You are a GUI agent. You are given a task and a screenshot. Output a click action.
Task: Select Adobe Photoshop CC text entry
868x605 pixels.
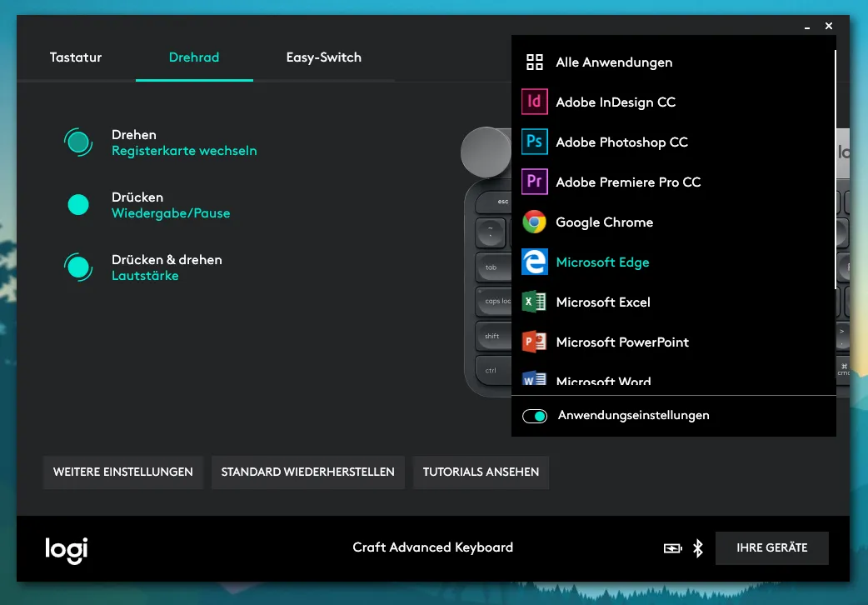tap(621, 142)
